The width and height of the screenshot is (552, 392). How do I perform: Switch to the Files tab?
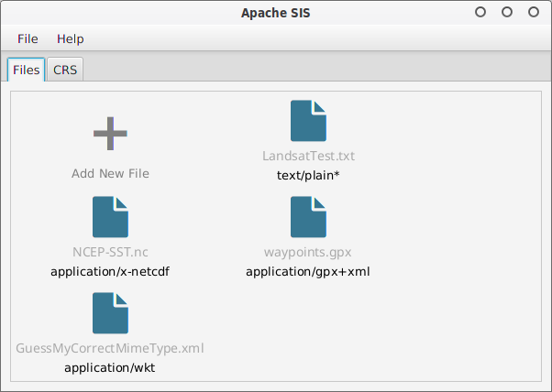(x=27, y=70)
